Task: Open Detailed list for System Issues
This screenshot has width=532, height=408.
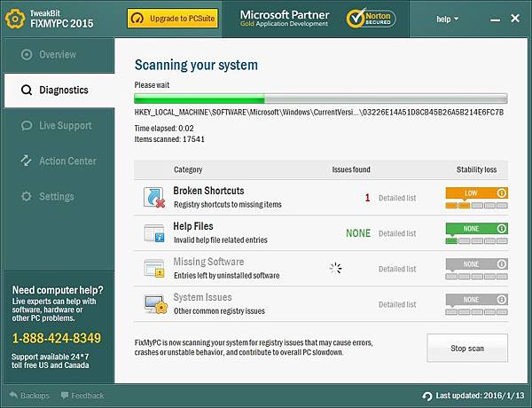Action: (x=397, y=304)
